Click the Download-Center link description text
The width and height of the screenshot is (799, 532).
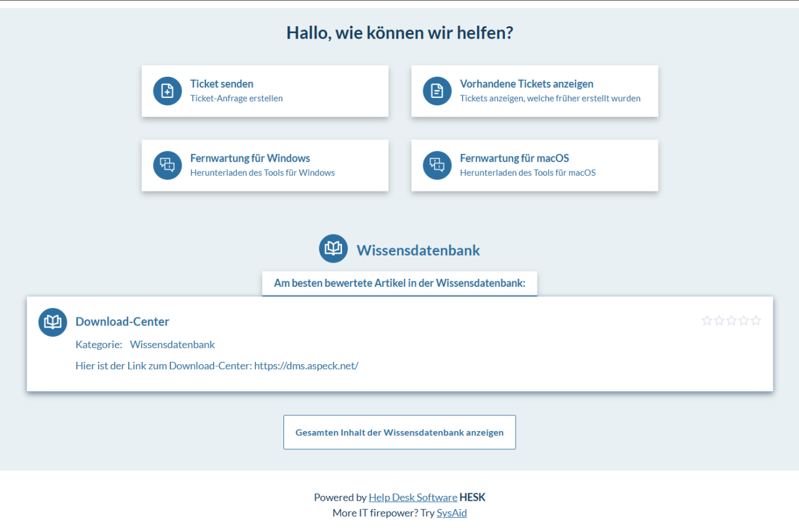tap(217, 365)
